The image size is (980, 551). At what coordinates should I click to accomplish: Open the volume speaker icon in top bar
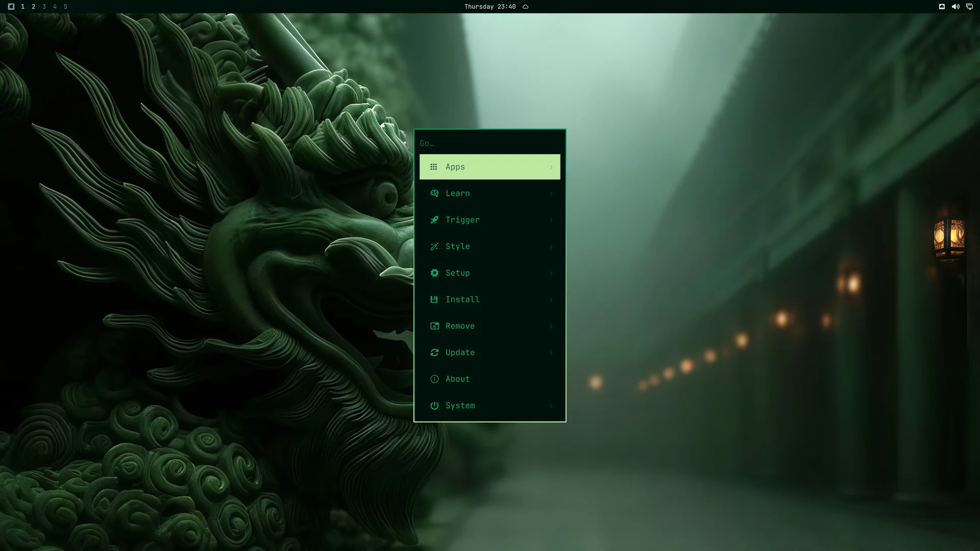[955, 7]
